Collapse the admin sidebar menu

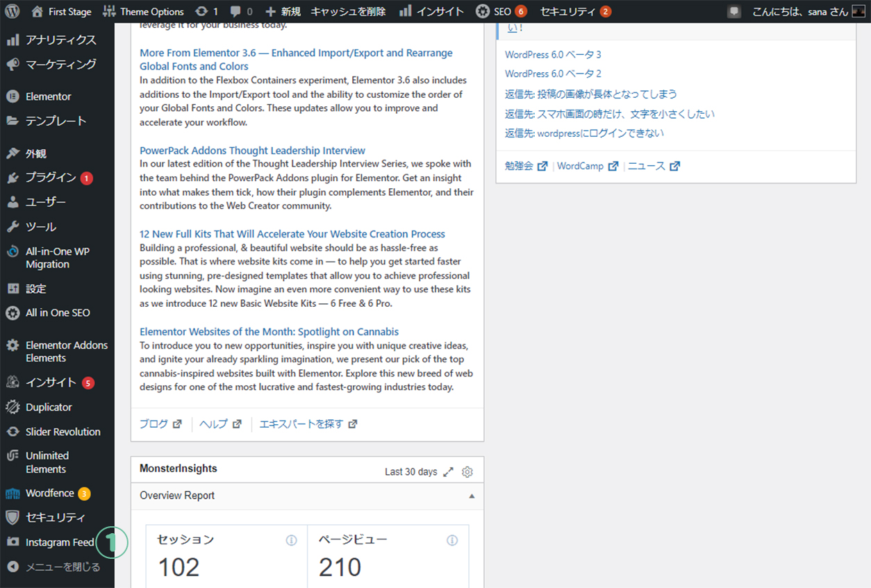tap(54, 567)
